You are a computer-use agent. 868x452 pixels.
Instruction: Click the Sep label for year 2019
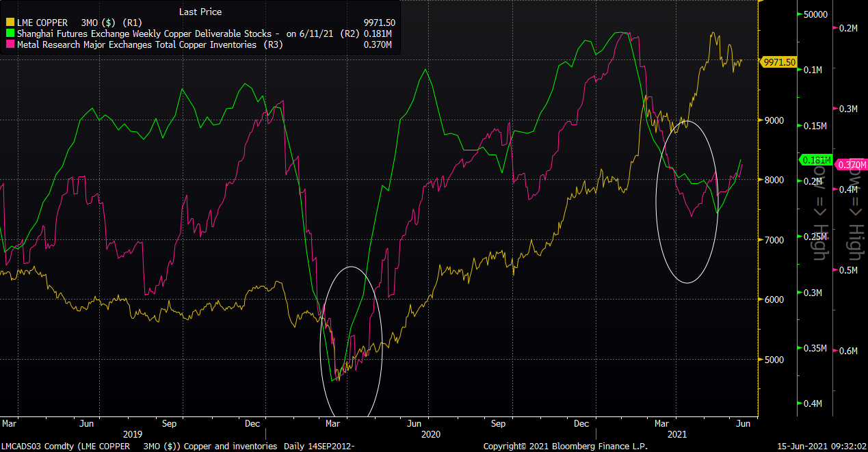coord(170,424)
